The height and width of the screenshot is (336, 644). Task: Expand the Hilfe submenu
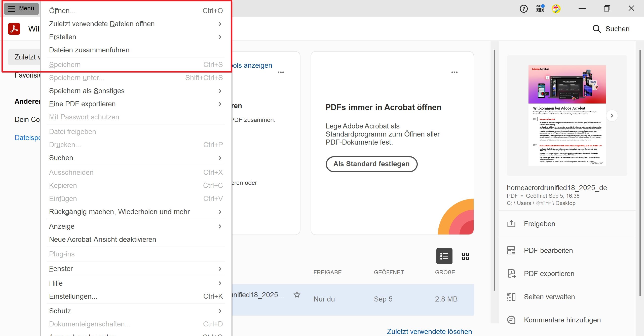136,283
